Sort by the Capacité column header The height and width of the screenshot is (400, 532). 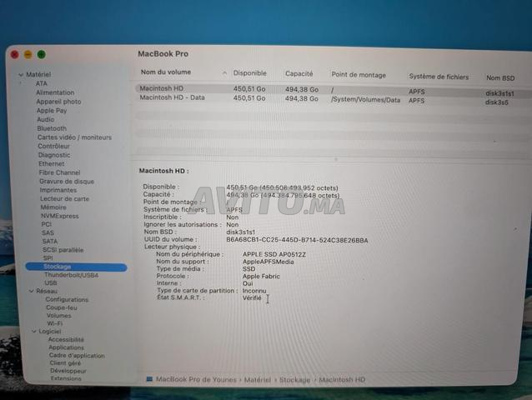tap(299, 74)
